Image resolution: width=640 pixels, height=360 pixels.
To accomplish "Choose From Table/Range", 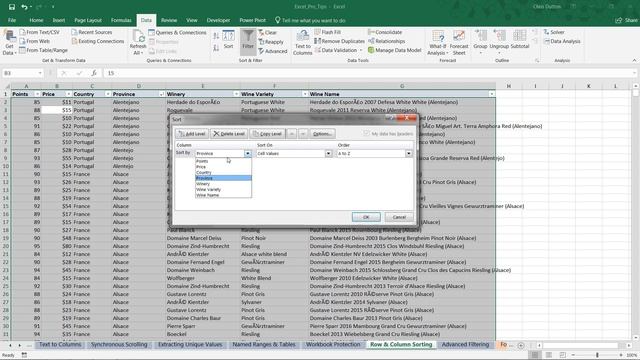I will (44, 50).
